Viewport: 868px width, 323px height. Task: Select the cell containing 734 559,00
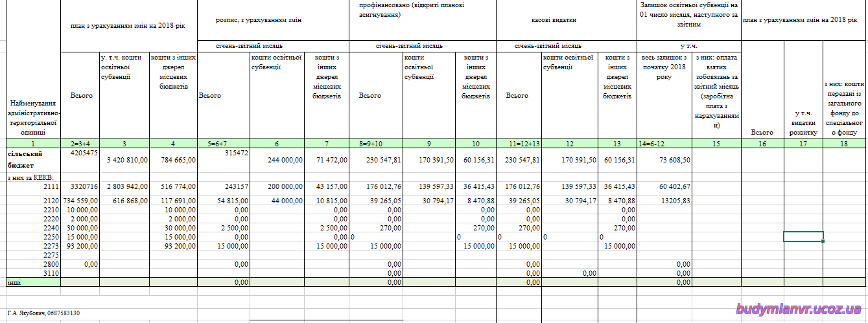pos(80,201)
